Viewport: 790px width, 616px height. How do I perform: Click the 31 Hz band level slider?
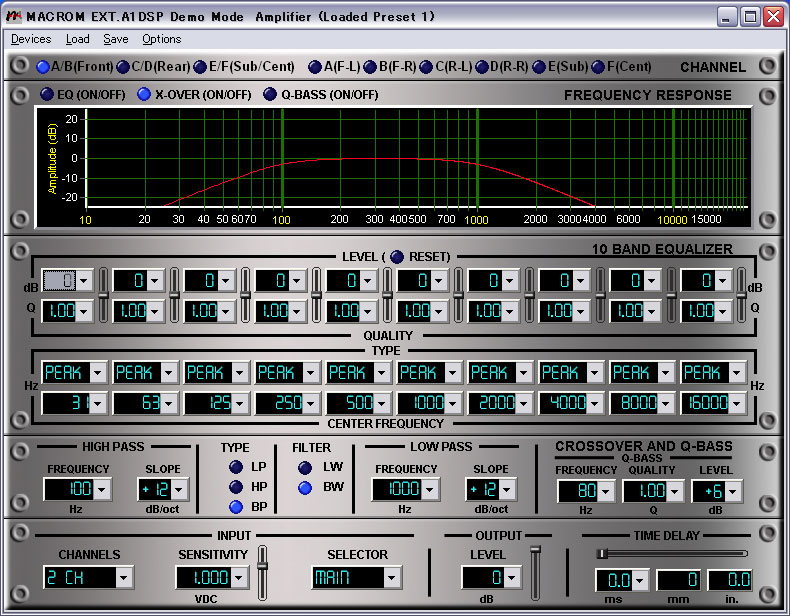[103, 296]
